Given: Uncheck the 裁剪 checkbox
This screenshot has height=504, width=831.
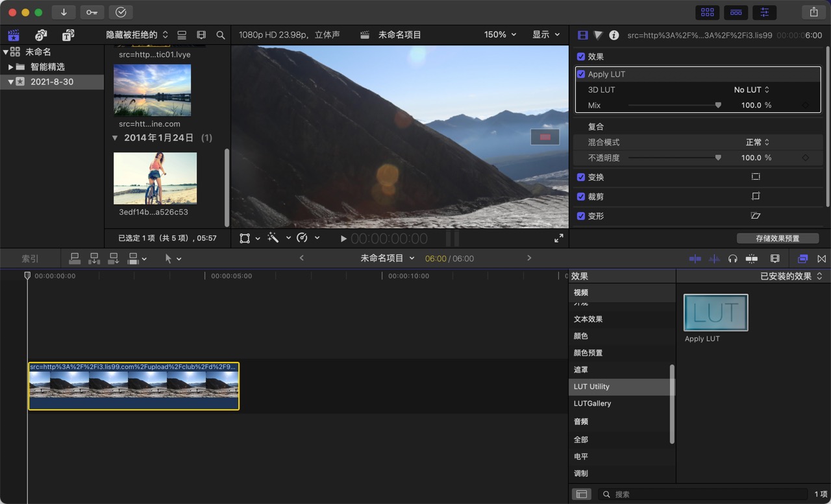Looking at the screenshot, I should tap(581, 197).
